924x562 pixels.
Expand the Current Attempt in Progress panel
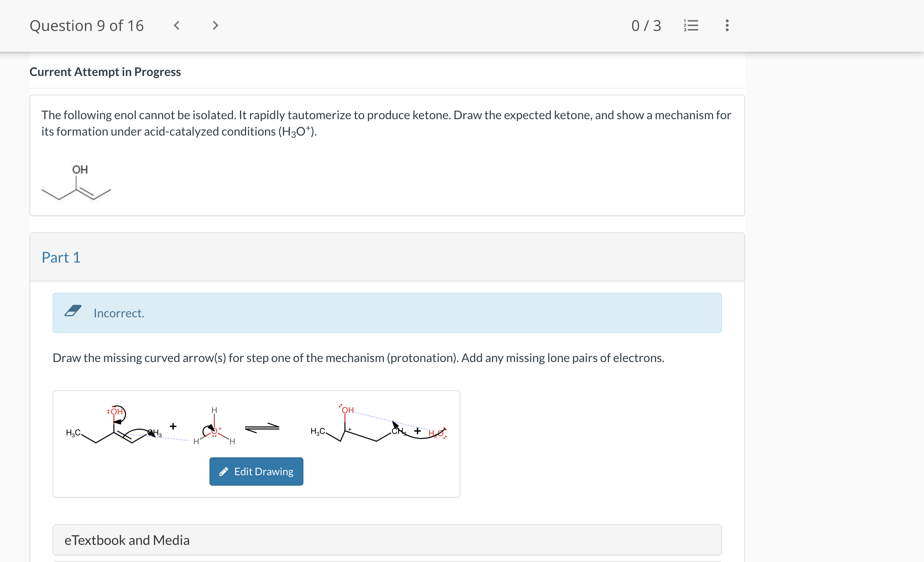click(105, 72)
